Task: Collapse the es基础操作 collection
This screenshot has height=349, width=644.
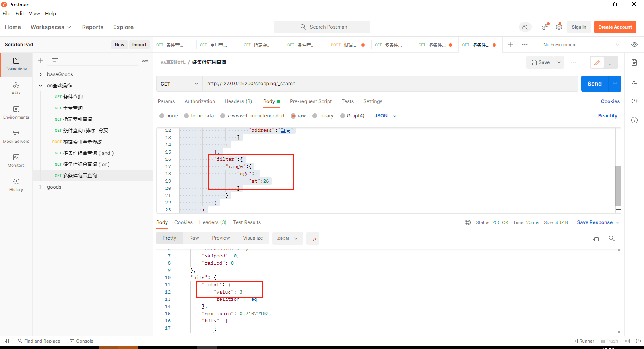Action: point(41,86)
